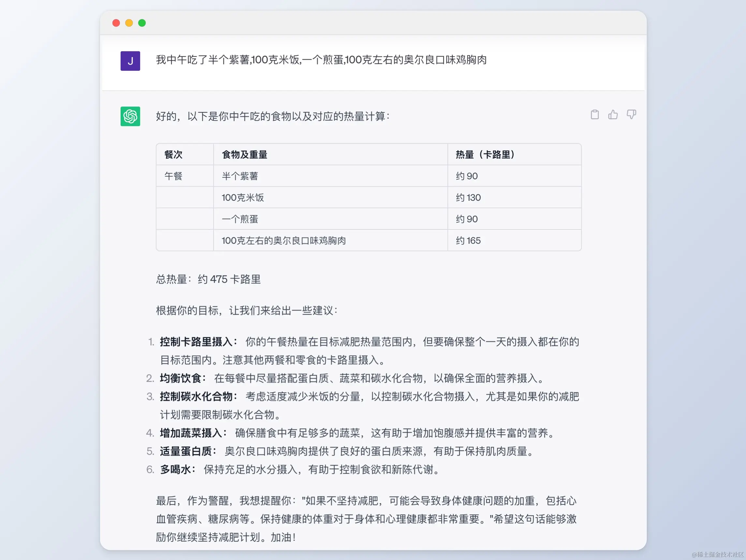The image size is (746, 560).
Task: Copy the response with the clipboard icon
Action: (594, 115)
